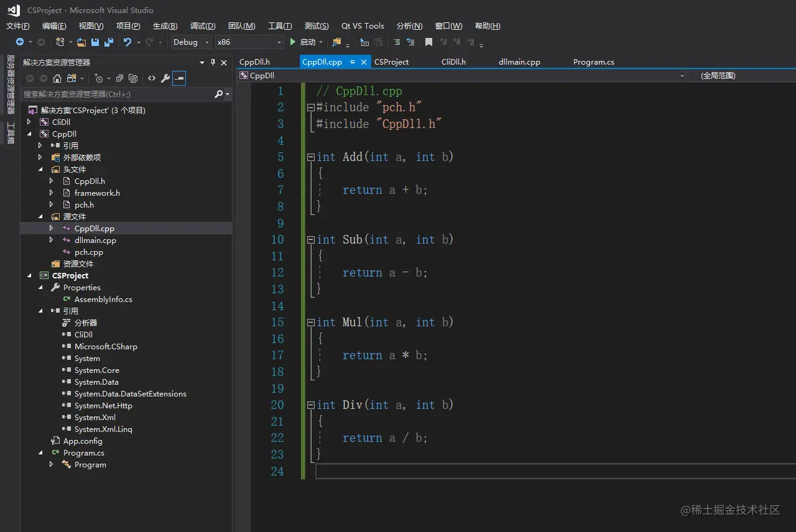Expand the CliDll project node
796x532 pixels.
click(x=29, y=122)
